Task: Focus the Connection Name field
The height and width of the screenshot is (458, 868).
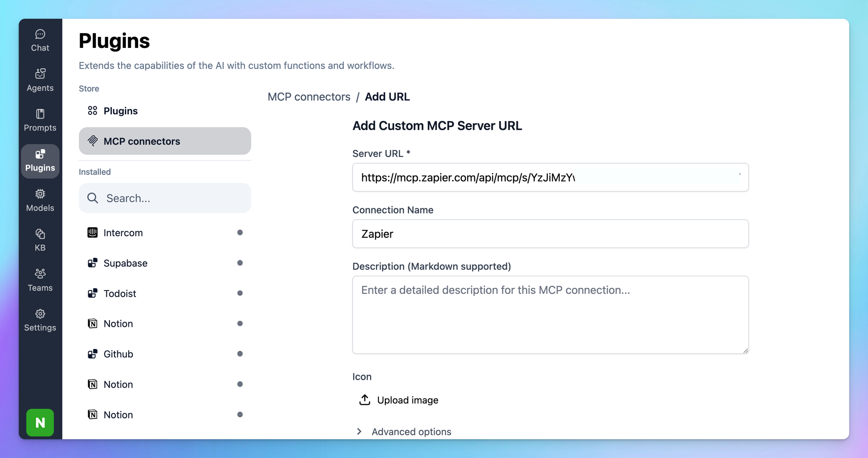Action: [550, 234]
